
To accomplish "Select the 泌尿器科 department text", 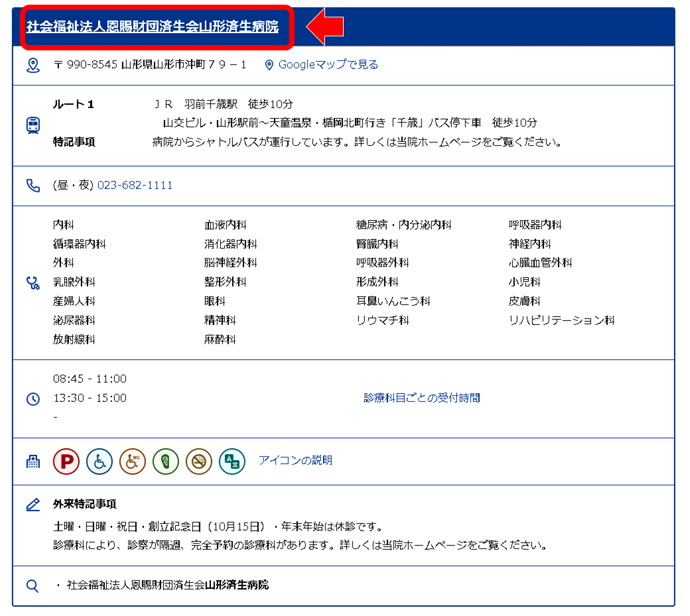I will pos(74,320).
